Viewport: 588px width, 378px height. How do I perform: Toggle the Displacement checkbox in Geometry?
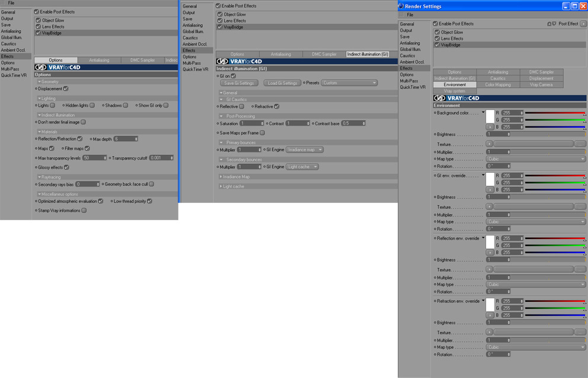[x=66, y=88]
